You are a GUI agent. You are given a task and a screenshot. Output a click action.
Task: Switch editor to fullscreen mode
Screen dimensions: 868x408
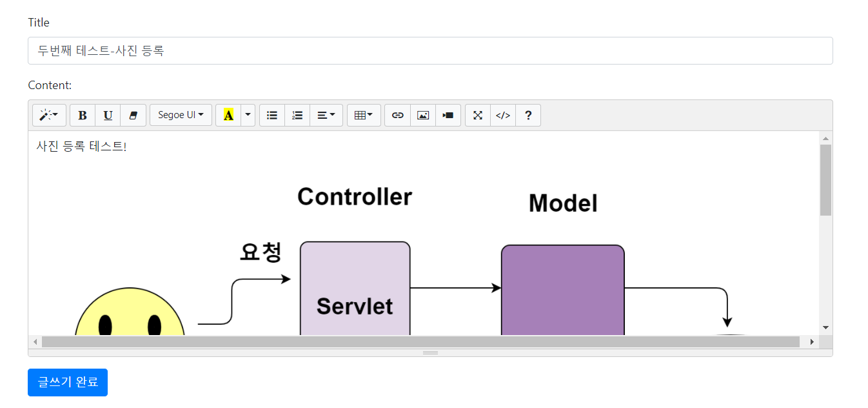click(x=478, y=116)
